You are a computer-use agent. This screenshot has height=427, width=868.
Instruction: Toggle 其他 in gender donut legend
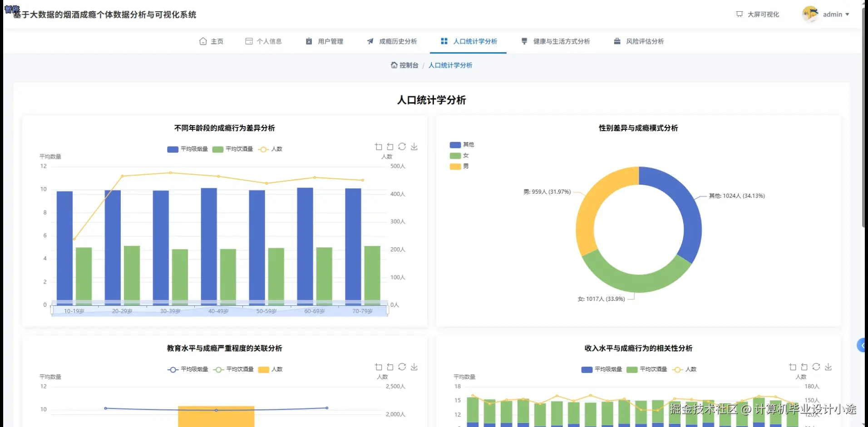tap(462, 145)
